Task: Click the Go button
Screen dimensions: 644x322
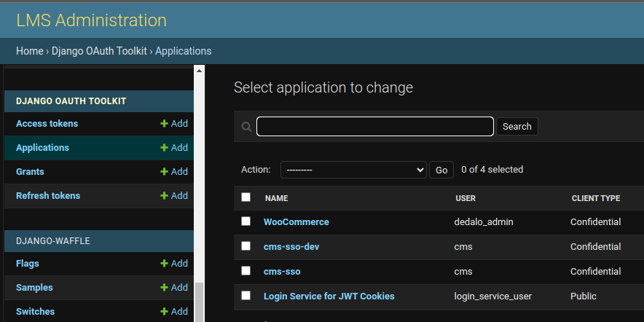Action: click(x=441, y=170)
